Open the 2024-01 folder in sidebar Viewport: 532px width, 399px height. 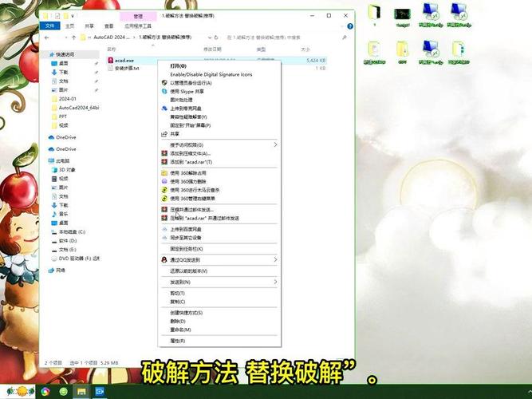coord(68,99)
